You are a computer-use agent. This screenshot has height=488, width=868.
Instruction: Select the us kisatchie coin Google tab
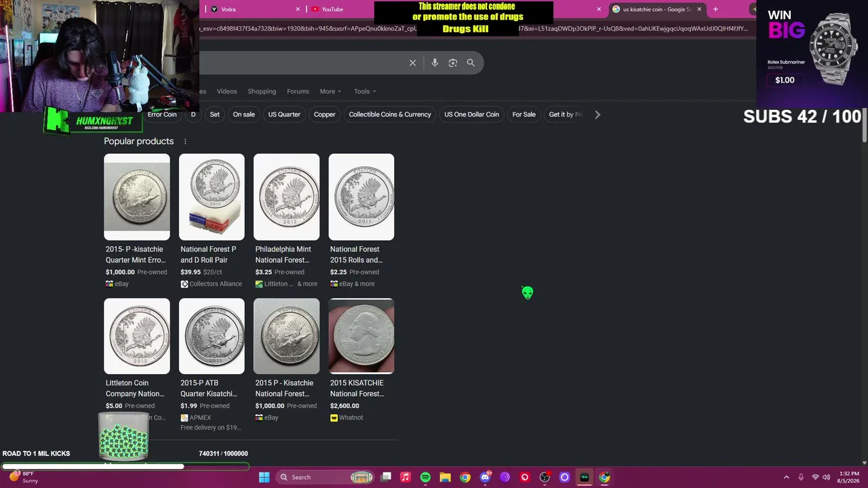coord(656,9)
